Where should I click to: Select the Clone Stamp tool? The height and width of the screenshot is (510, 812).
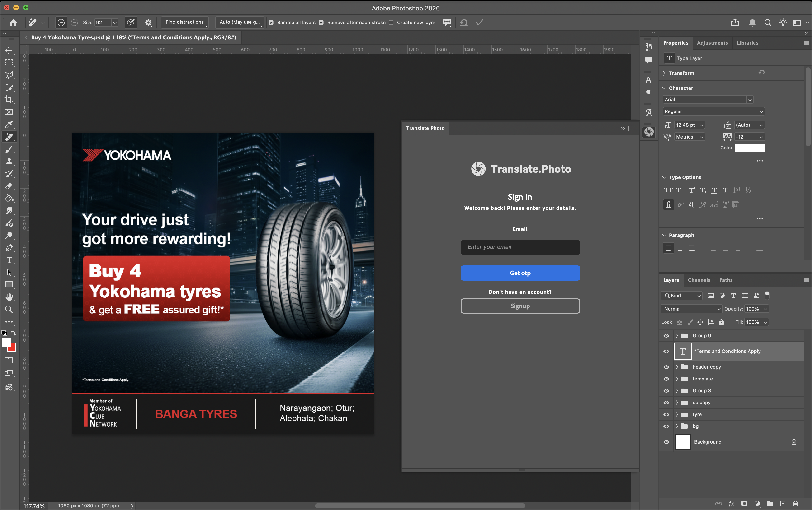(9, 162)
